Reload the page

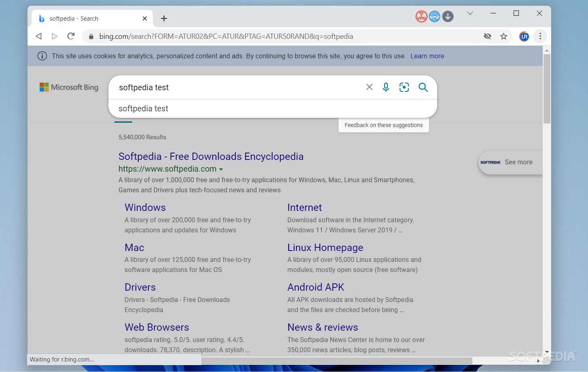point(71,36)
